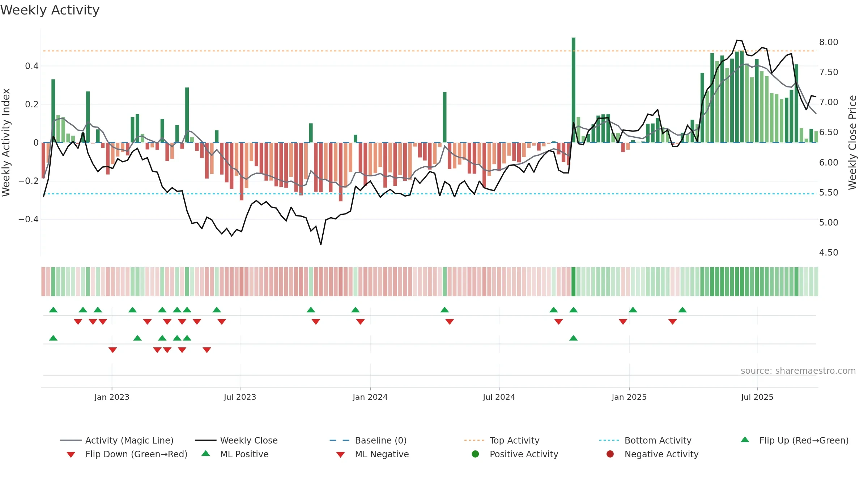Click the ML Negative legend red triangle icon
This screenshot has width=868, height=488.
pos(340,454)
